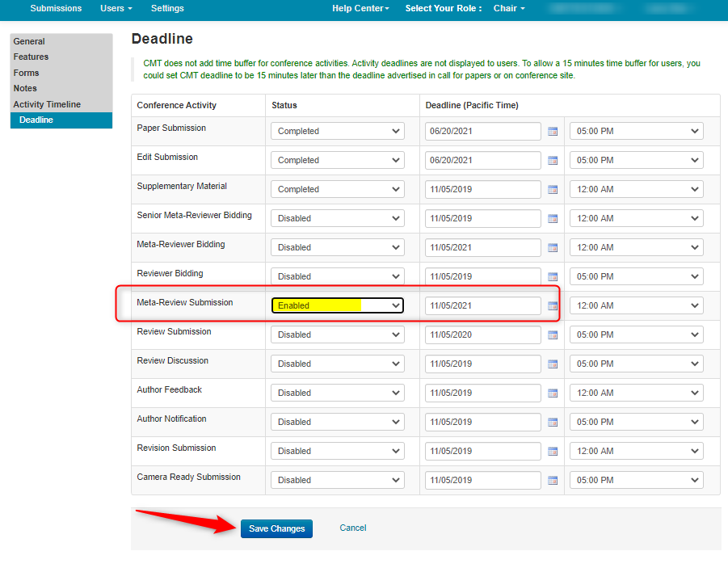Click the Deadline (Pacific Time) column header

[x=472, y=105]
